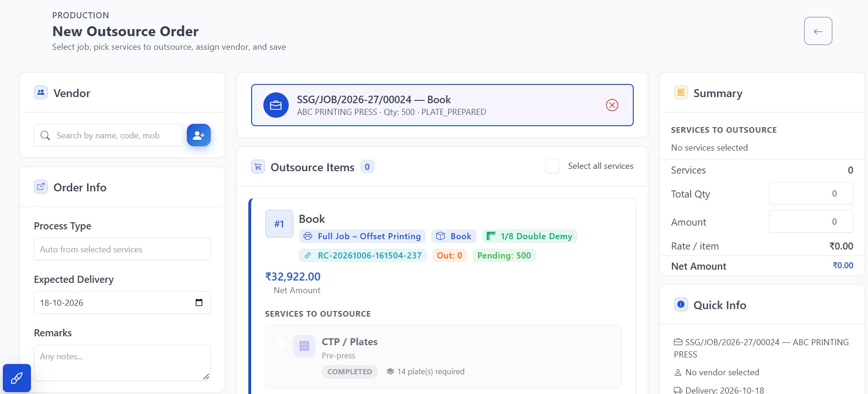The height and width of the screenshot is (394, 868).
Task: Focus the vendor search input field
Action: point(108,135)
